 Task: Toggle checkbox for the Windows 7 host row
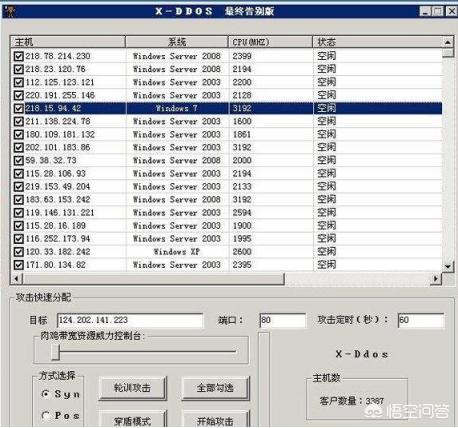click(x=19, y=108)
